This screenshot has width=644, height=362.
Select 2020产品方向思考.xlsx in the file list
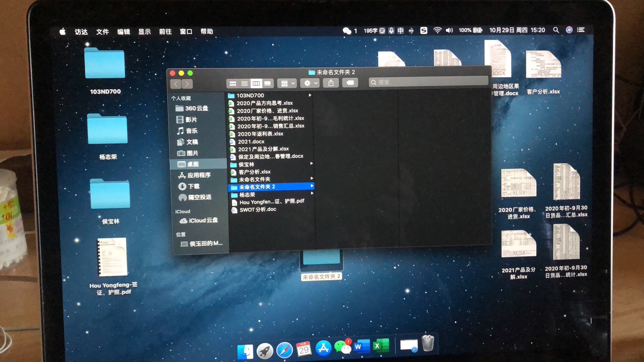coord(265,103)
